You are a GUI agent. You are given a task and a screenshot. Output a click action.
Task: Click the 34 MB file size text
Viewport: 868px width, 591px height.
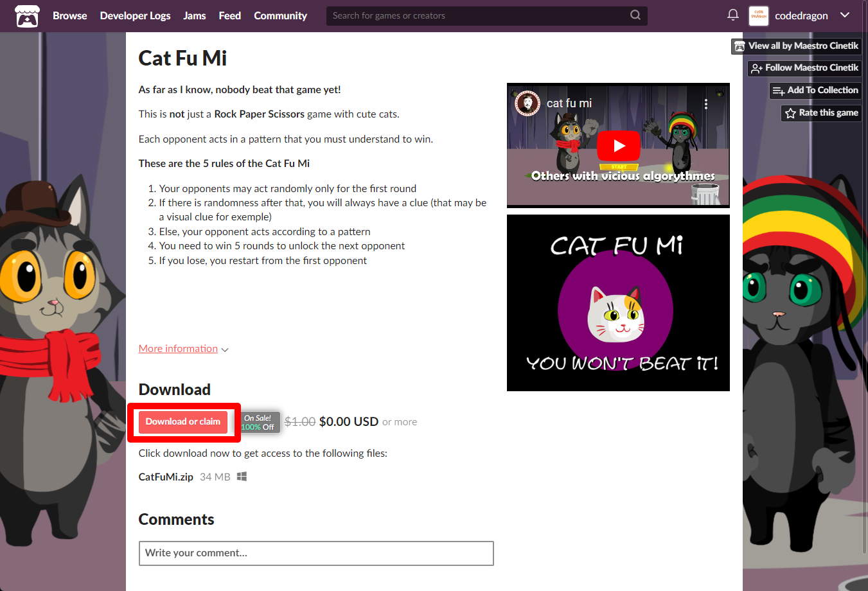pyautogui.click(x=215, y=477)
